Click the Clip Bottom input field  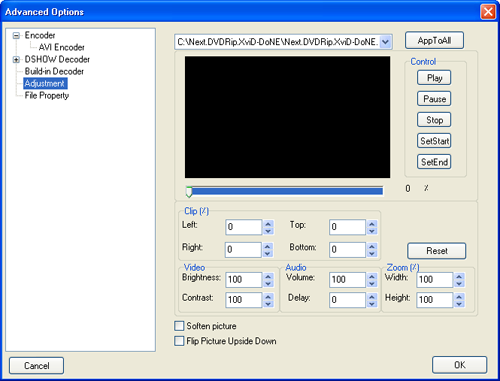[x=347, y=250]
